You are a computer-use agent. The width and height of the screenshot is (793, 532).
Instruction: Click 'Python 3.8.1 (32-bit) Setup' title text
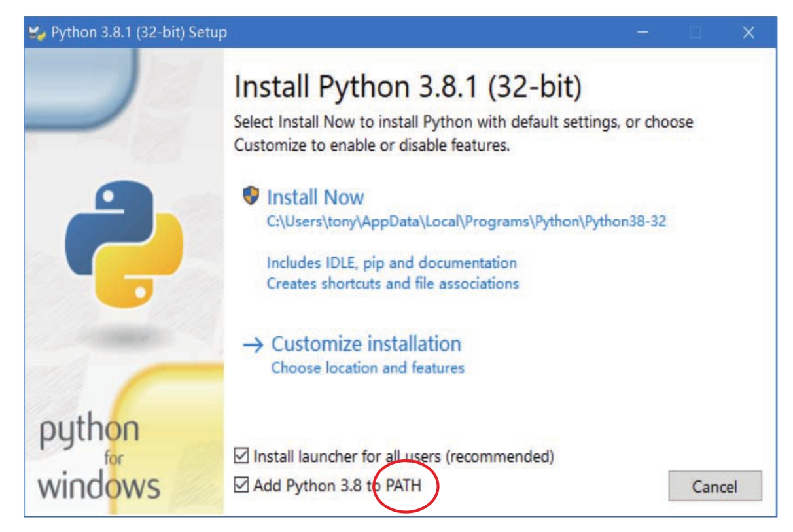pos(139,32)
